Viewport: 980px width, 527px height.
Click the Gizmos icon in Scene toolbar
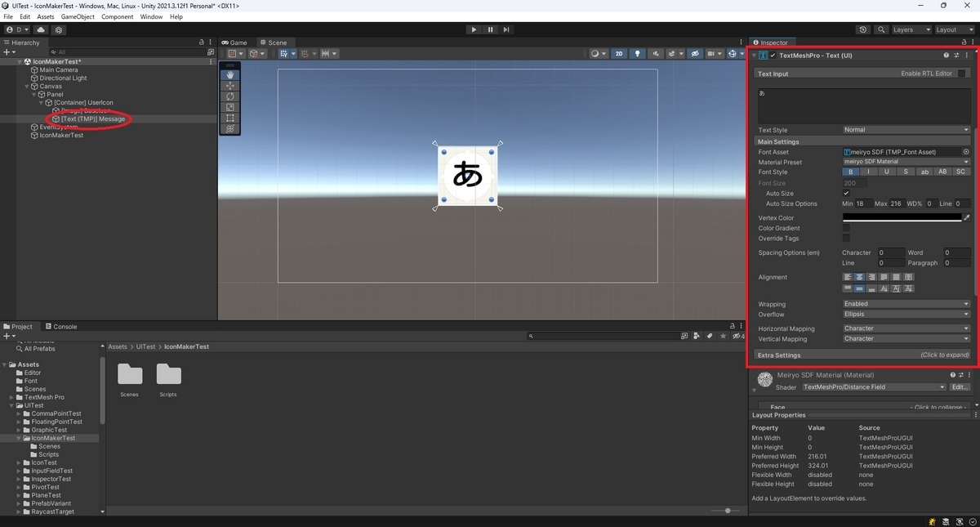tap(734, 54)
